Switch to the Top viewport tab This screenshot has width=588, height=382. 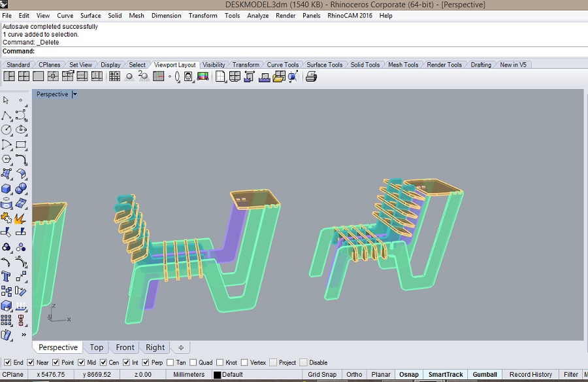[97, 347]
